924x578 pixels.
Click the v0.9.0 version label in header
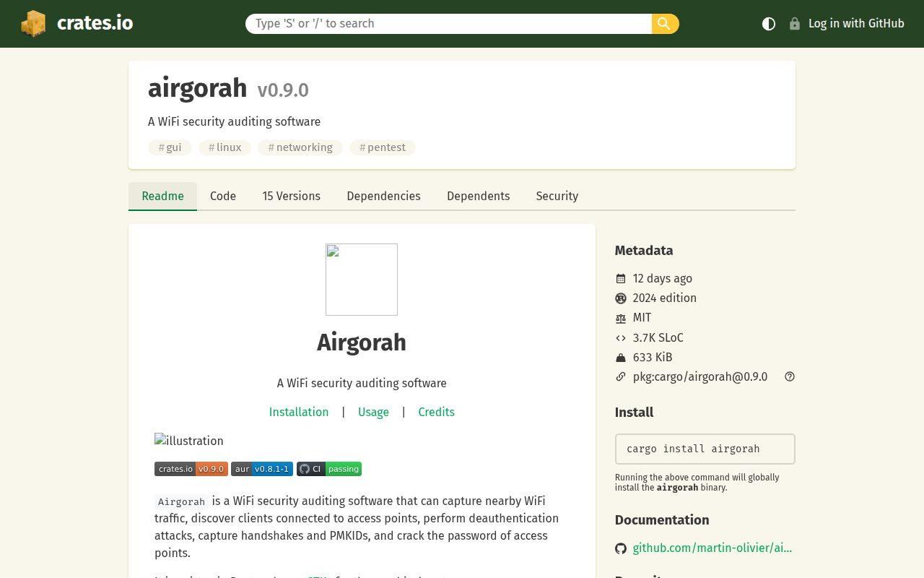coord(283,90)
